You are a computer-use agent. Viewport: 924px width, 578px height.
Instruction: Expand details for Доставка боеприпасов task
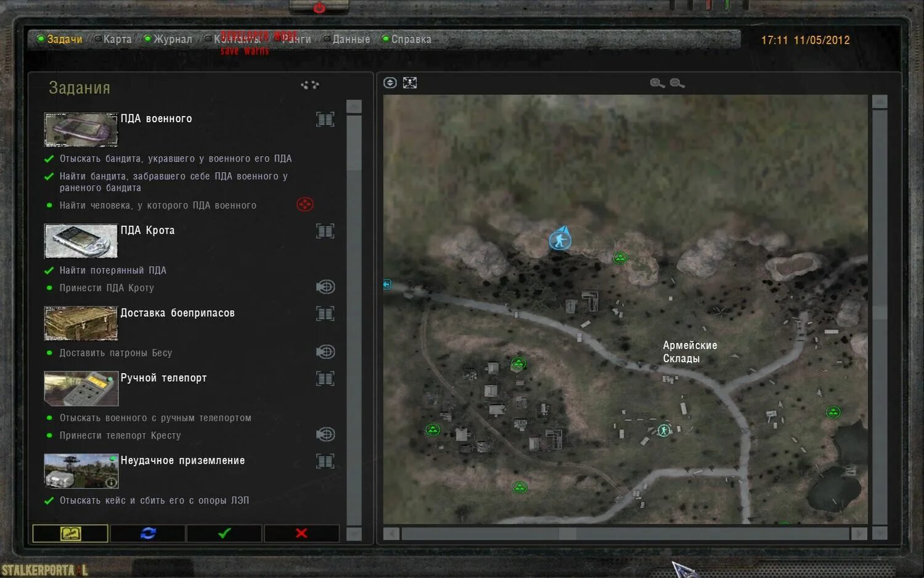(x=325, y=313)
